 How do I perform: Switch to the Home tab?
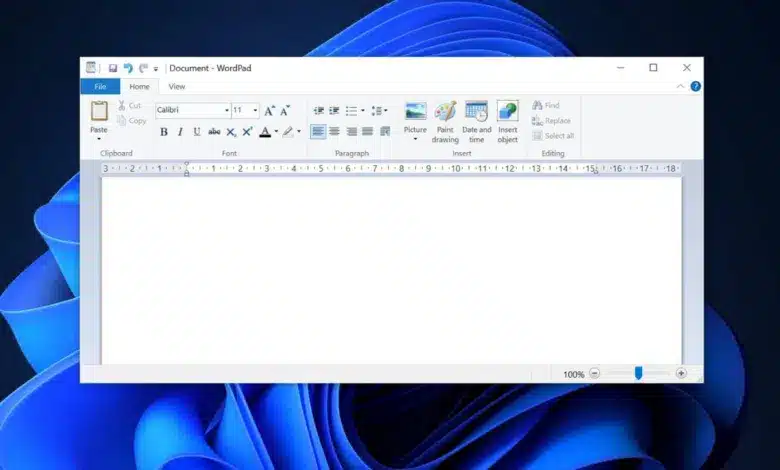click(139, 87)
